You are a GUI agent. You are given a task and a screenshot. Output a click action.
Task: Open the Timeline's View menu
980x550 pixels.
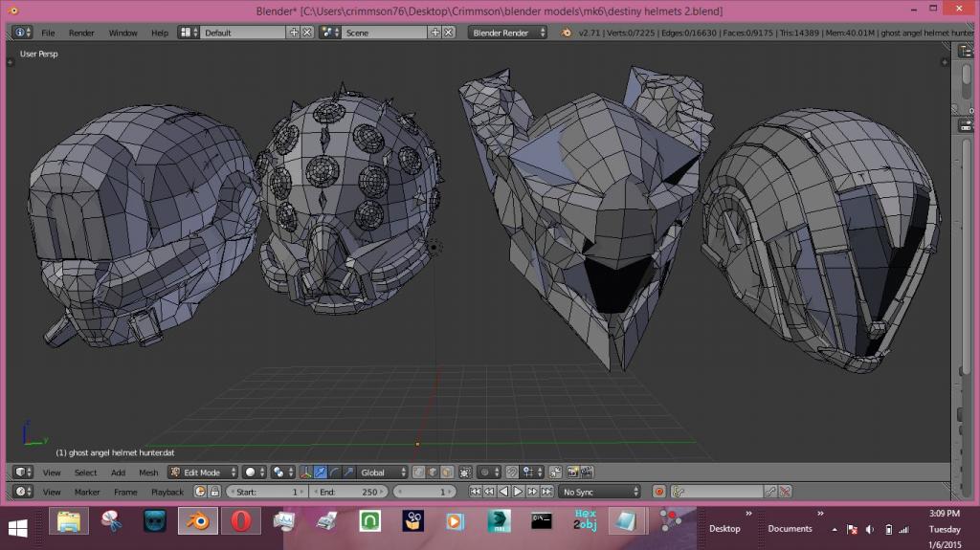pos(52,492)
